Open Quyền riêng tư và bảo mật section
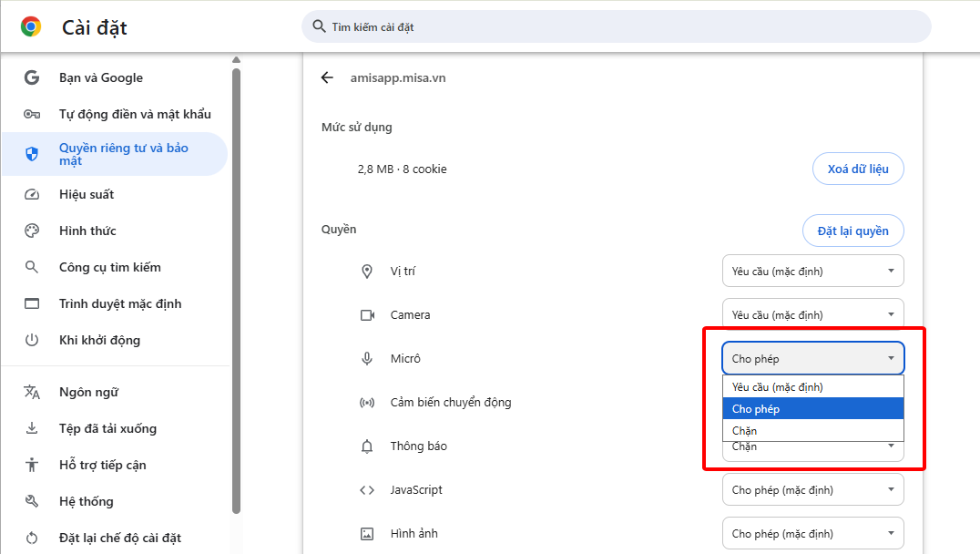980x554 pixels. pyautogui.click(x=115, y=154)
